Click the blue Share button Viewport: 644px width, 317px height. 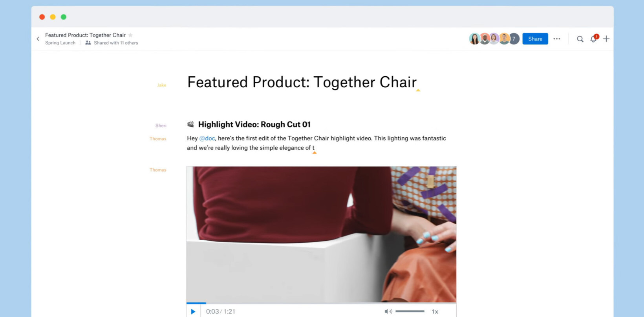pos(535,39)
